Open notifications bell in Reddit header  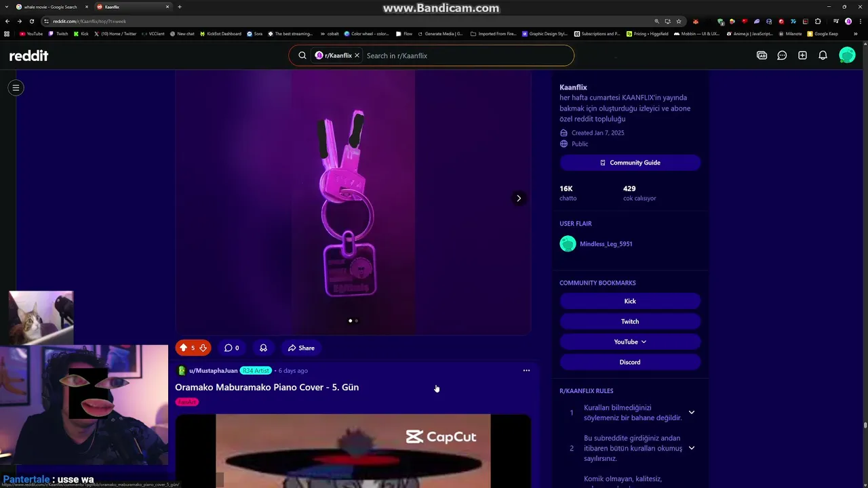click(823, 56)
